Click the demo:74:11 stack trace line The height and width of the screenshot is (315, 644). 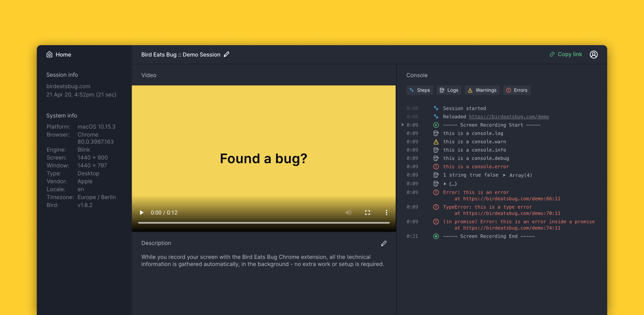(x=507, y=228)
